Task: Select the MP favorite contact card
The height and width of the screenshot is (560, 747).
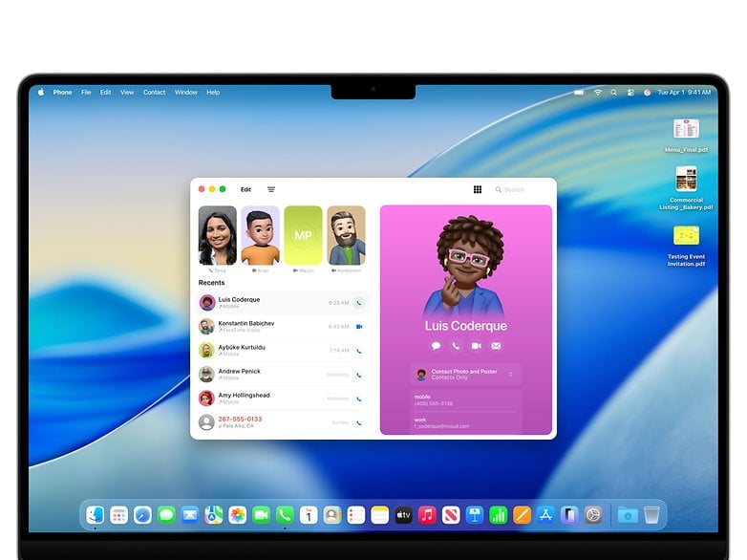Action: (x=303, y=235)
